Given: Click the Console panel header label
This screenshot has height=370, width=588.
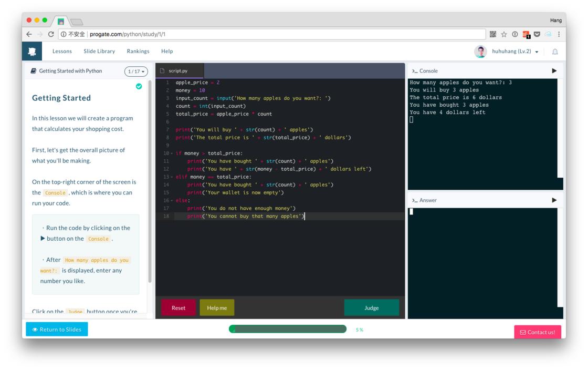Looking at the screenshot, I should [x=428, y=71].
